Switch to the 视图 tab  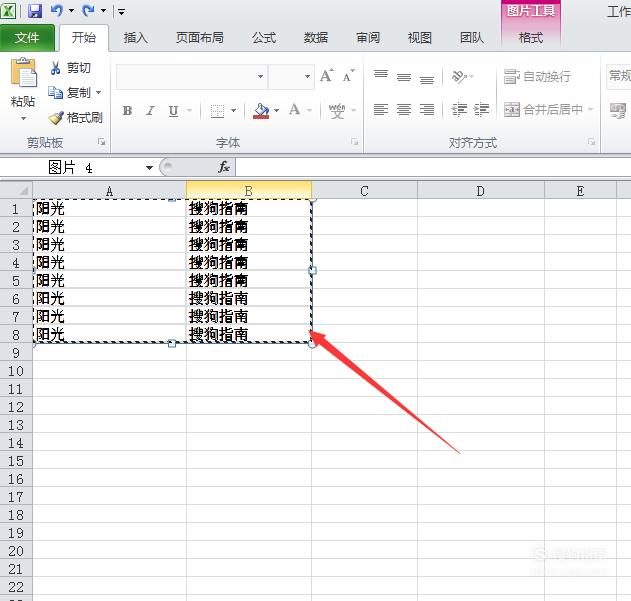tap(420, 38)
